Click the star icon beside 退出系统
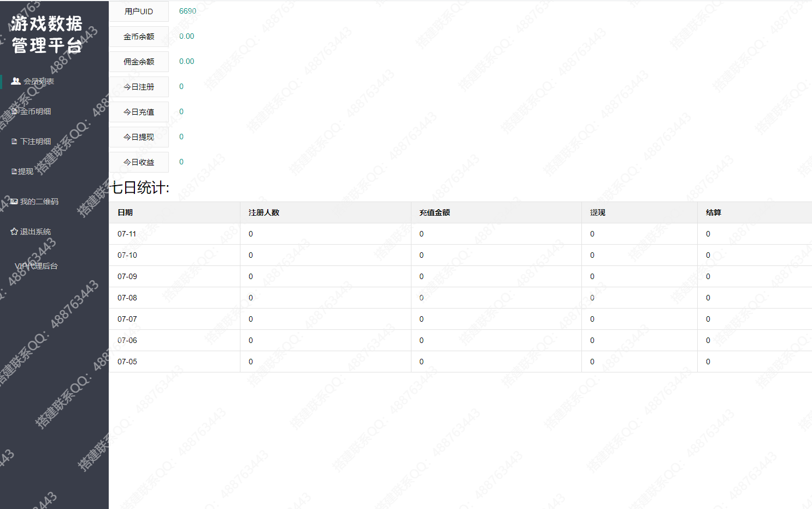Image resolution: width=812 pixels, height=509 pixels. tap(14, 232)
